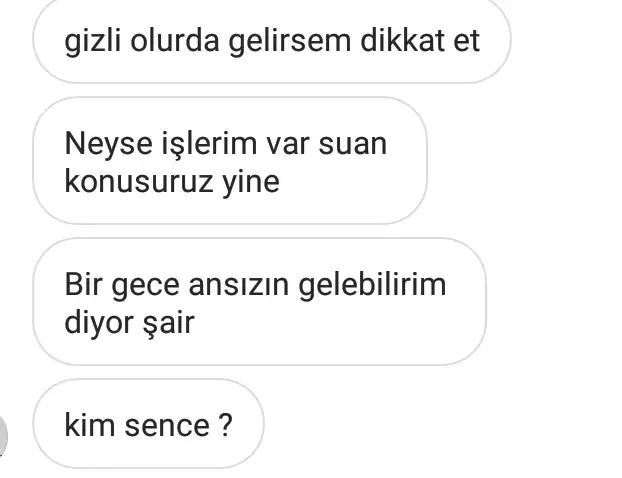This screenshot has width=622, height=478.
Task: Click the word 'Neyse' in the second message
Action: click(x=108, y=144)
